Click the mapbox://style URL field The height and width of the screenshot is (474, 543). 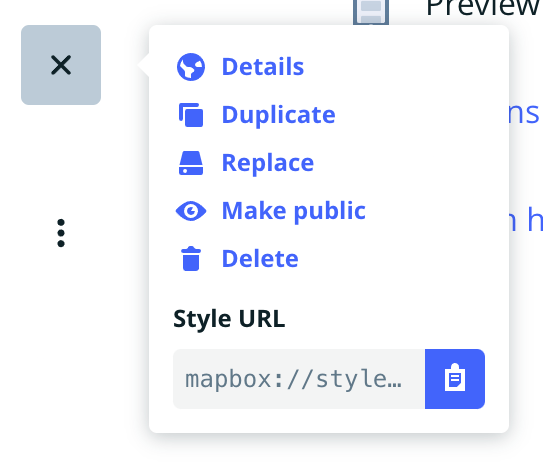(x=299, y=379)
